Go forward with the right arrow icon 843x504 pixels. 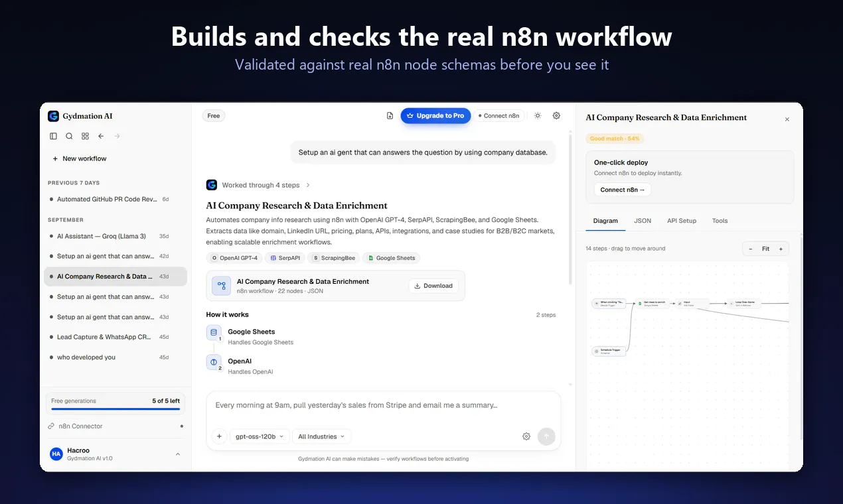tap(117, 136)
